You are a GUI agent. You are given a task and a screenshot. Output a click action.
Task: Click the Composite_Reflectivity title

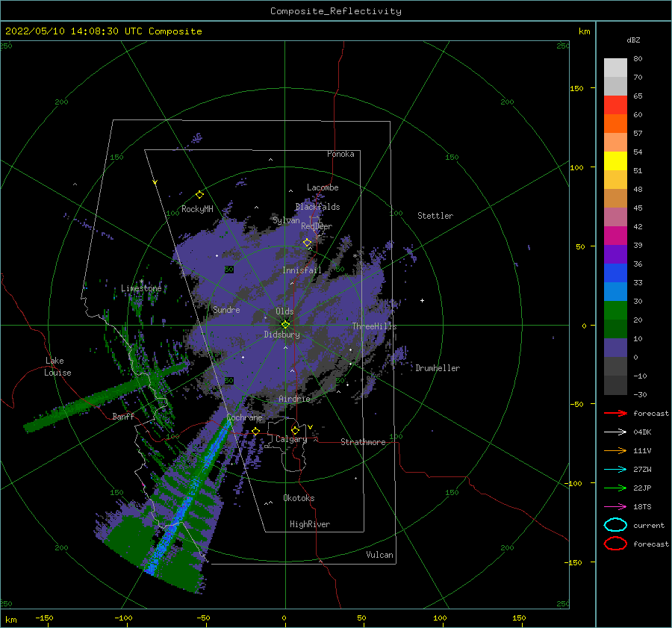[x=336, y=11]
